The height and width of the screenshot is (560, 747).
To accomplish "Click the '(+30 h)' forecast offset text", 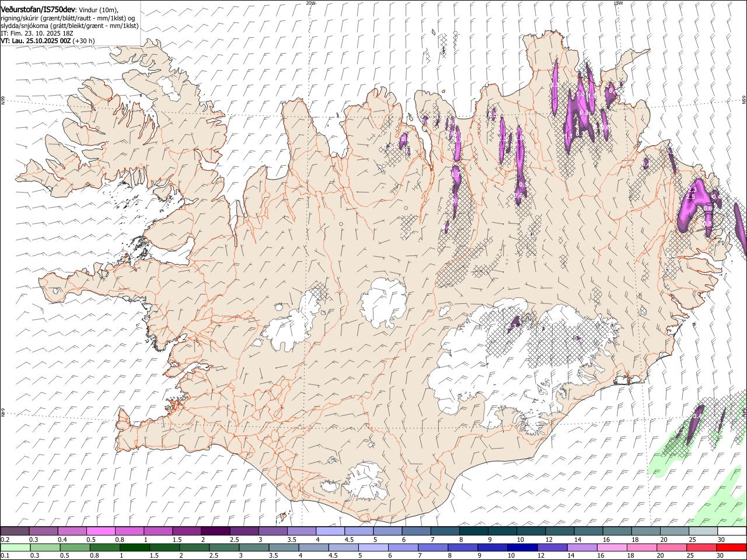I will click(84, 41).
